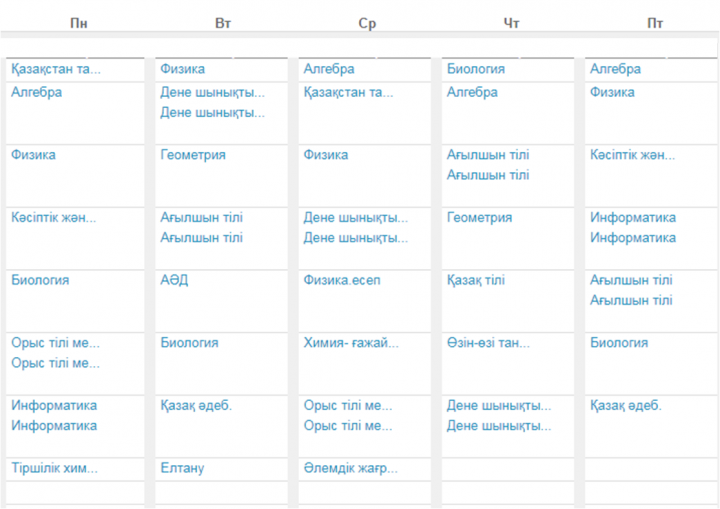Open Қазақ тілі lesson link

(x=476, y=280)
